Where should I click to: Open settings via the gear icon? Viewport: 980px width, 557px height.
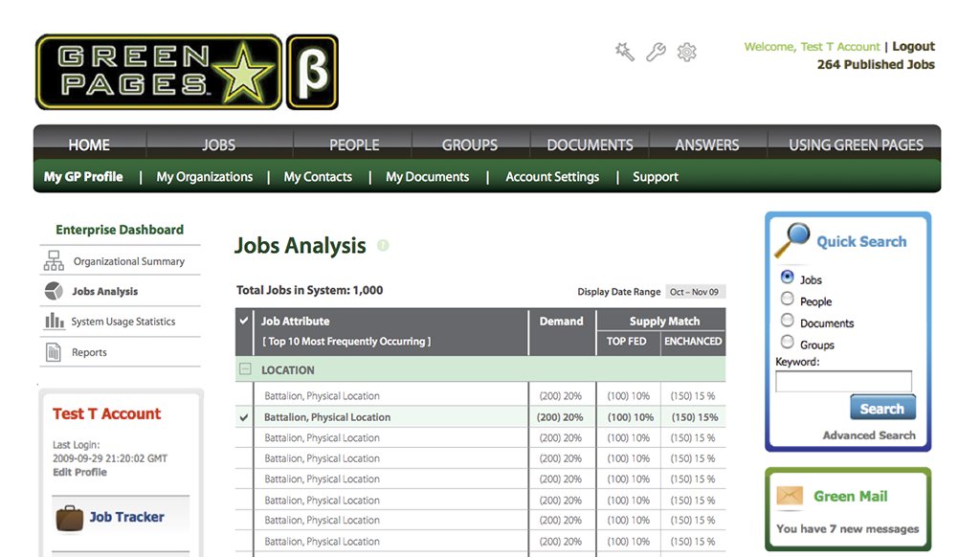pos(686,52)
